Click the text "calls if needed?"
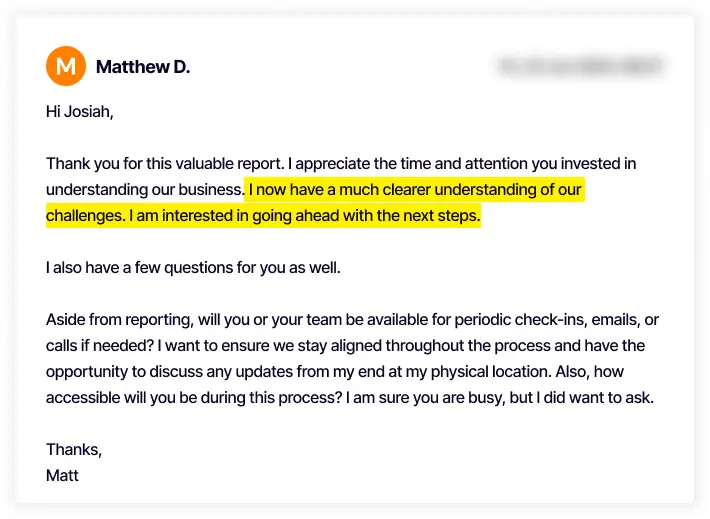 104,346
